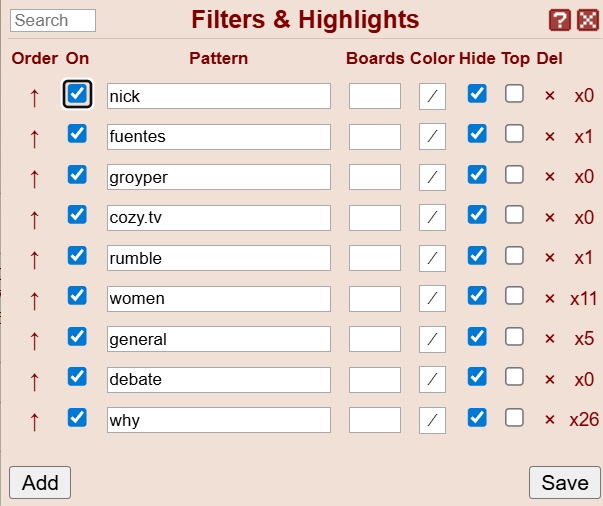Screen dimensions: 603x506
Task: Select the x11 hit count of women
Action: 583,299
